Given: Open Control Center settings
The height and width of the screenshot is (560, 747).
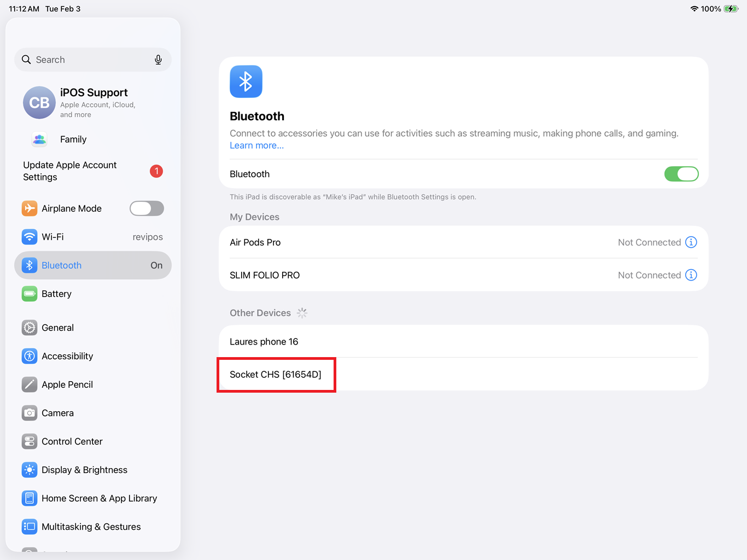Looking at the screenshot, I should point(93,441).
